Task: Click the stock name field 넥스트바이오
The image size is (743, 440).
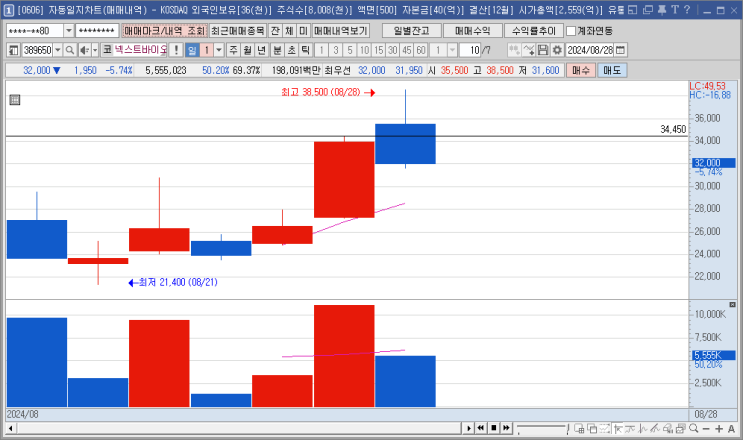Action: pos(141,50)
